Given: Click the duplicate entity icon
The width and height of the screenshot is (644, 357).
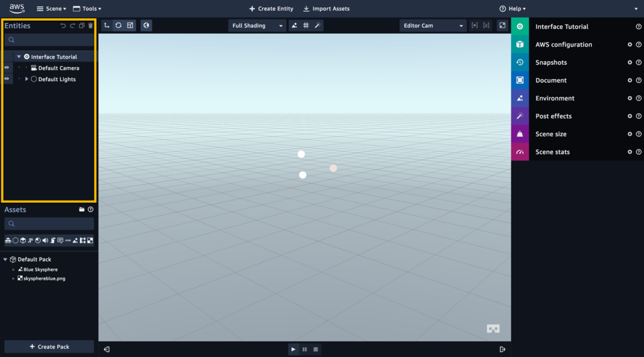Looking at the screenshot, I should pos(81,25).
